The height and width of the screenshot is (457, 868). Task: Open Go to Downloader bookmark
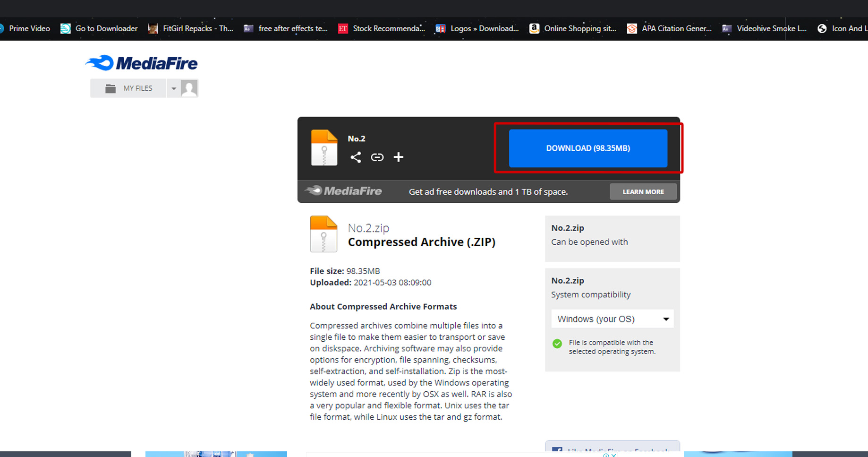coord(99,28)
